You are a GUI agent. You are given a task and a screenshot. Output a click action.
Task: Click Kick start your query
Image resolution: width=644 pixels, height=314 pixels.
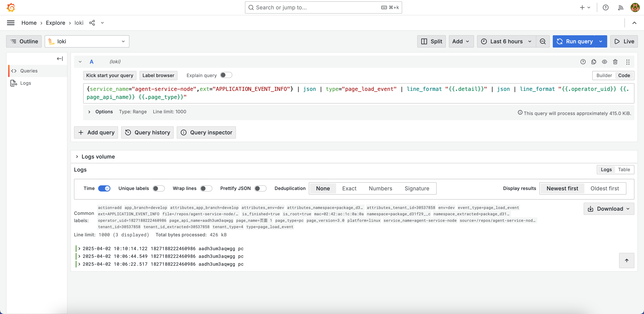pyautogui.click(x=109, y=75)
